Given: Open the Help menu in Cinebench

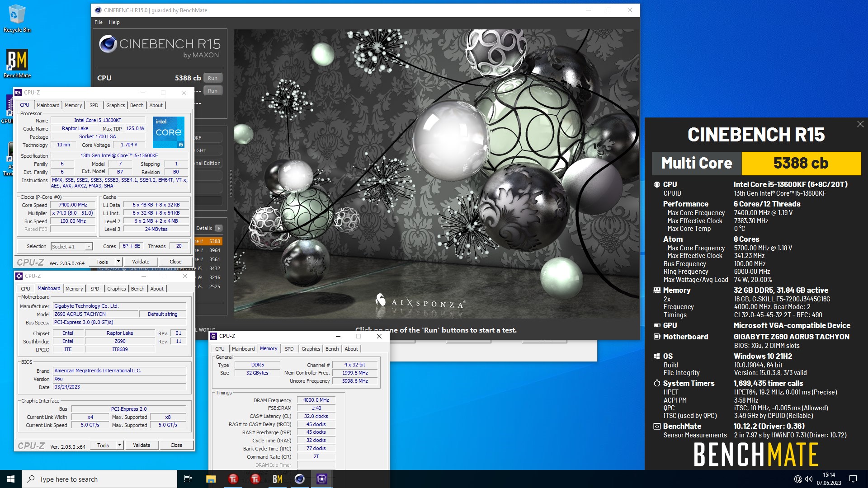Looking at the screenshot, I should (x=114, y=22).
